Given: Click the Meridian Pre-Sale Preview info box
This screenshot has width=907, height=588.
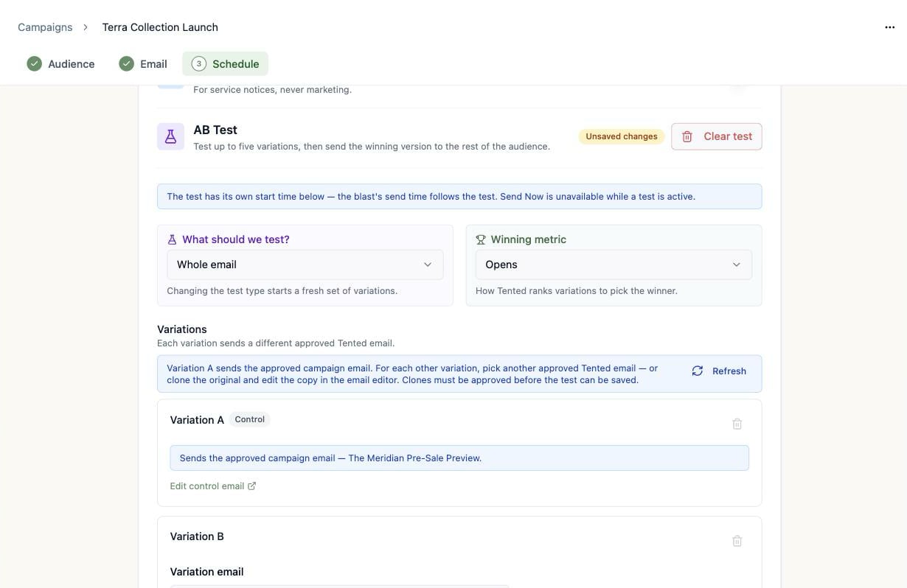Looking at the screenshot, I should point(459,458).
